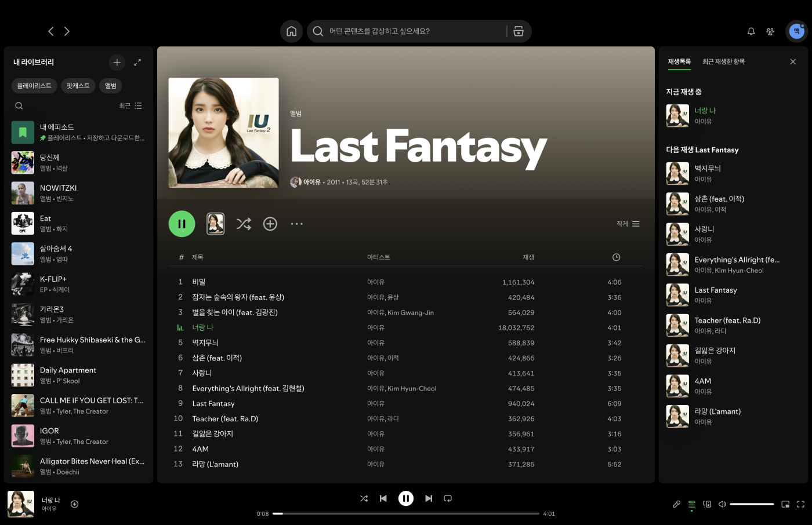Enter fullscreen mode icon
The height and width of the screenshot is (525, 812).
click(x=800, y=504)
